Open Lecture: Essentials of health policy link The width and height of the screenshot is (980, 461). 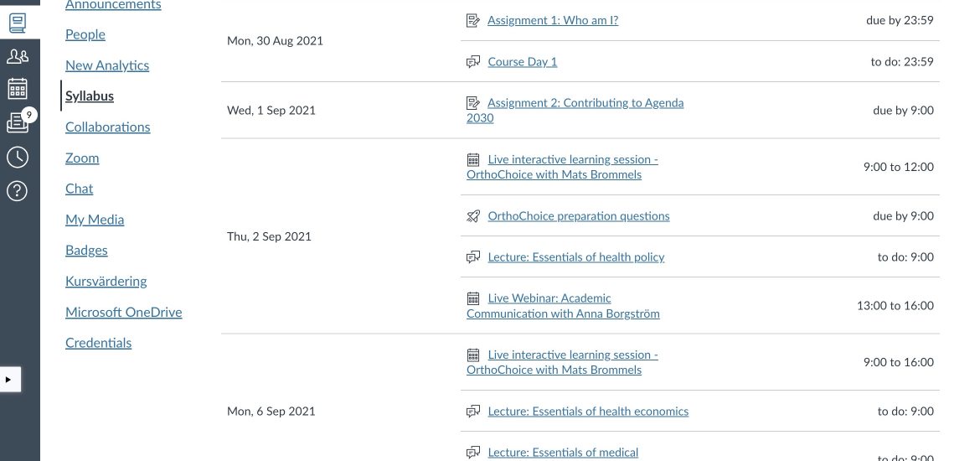tap(575, 257)
